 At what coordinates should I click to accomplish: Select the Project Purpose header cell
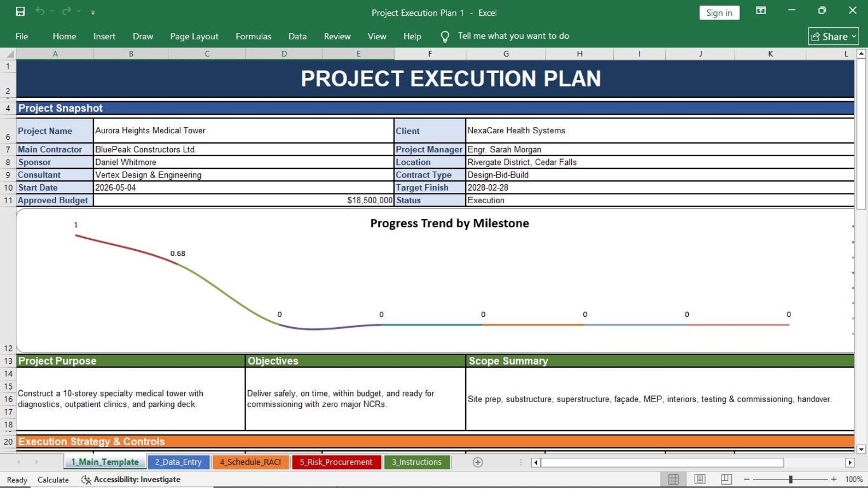point(131,361)
